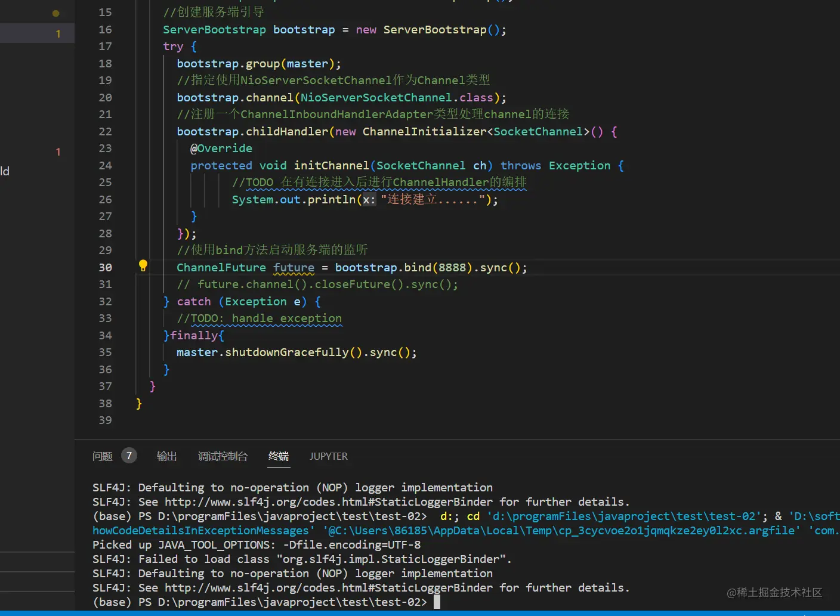Click the comment '//创建服务端引导'
The image size is (840, 616).
click(x=214, y=12)
